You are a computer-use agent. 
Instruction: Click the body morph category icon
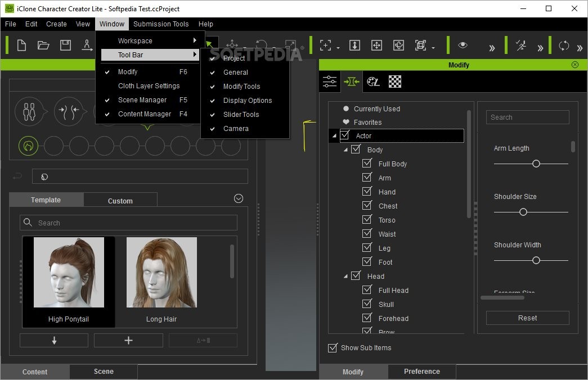click(x=69, y=111)
